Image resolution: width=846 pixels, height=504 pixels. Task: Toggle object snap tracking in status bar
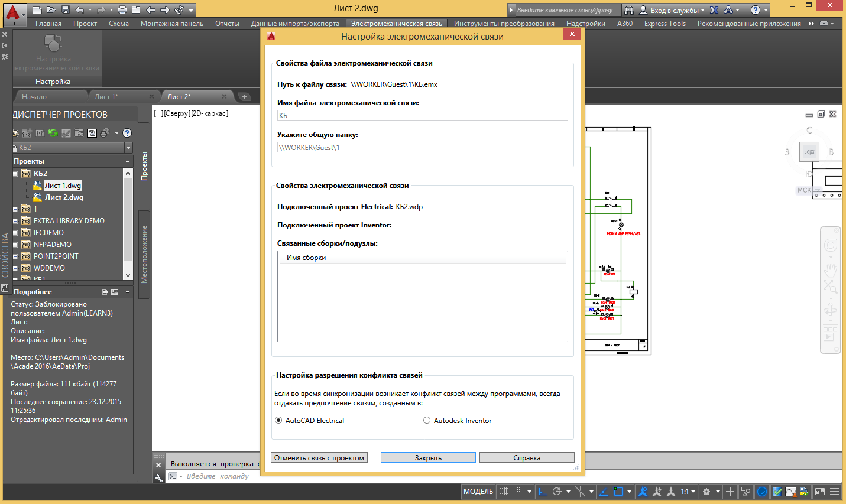coord(604,492)
